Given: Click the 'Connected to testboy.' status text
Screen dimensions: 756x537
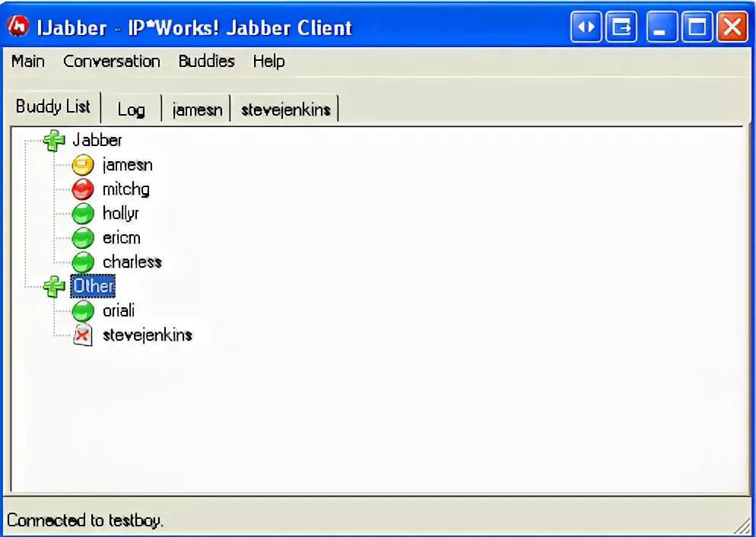Looking at the screenshot, I should [x=85, y=520].
